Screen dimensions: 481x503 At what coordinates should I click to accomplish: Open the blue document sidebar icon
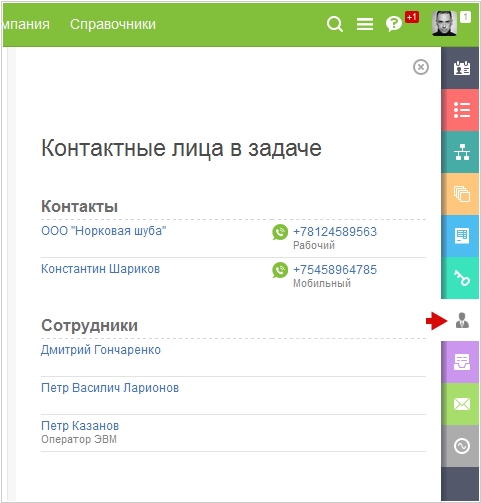coord(461,236)
